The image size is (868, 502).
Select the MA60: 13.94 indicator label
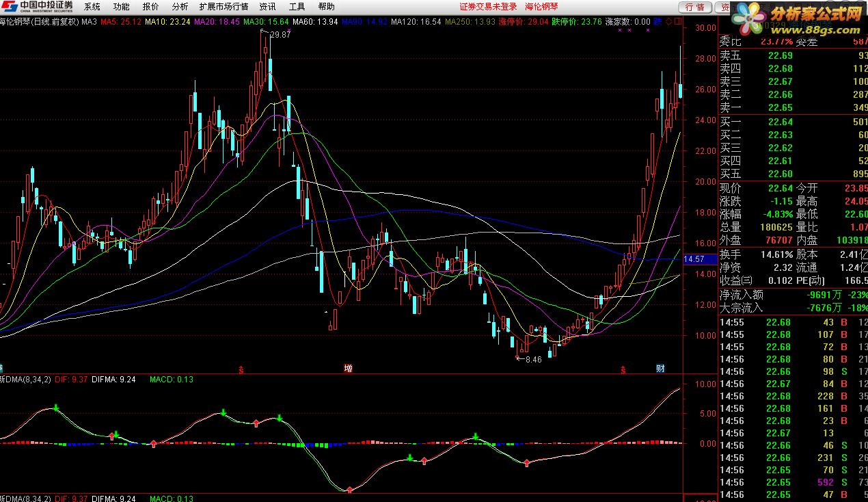pos(315,22)
